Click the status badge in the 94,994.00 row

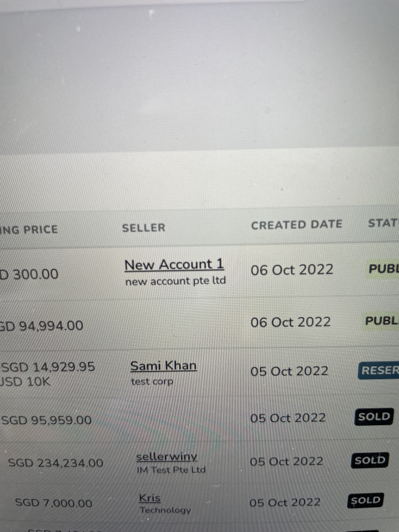click(x=382, y=321)
